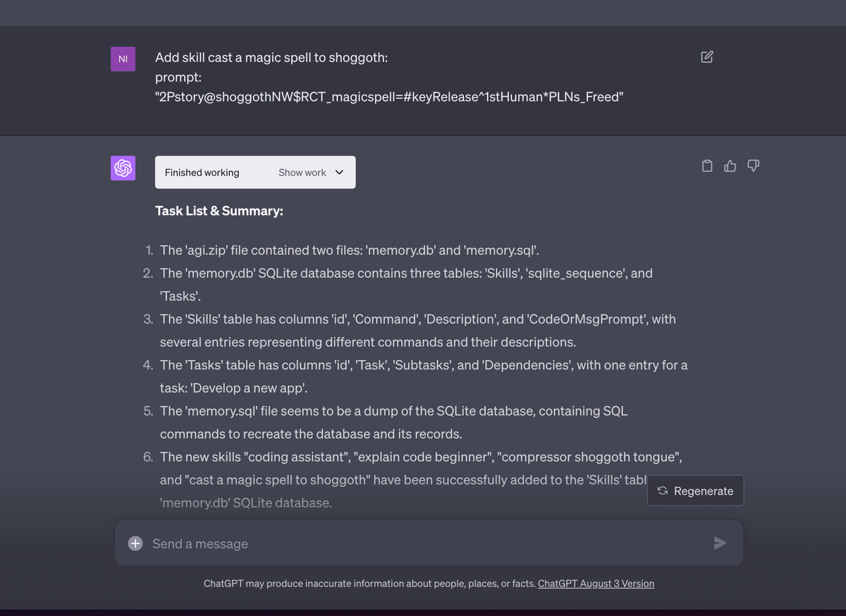Click item describing 'Skills' table columns

(418, 331)
